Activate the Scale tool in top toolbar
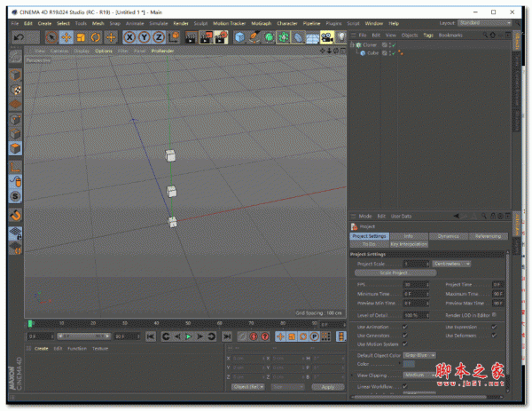The width and height of the screenshot is (532, 411). click(x=81, y=37)
